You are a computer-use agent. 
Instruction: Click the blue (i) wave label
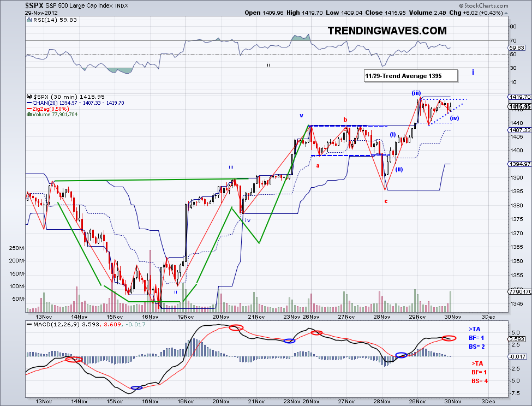tap(393, 134)
